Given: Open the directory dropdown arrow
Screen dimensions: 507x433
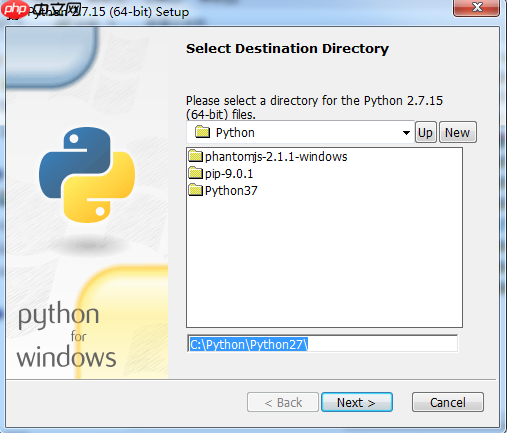Looking at the screenshot, I should click(406, 133).
